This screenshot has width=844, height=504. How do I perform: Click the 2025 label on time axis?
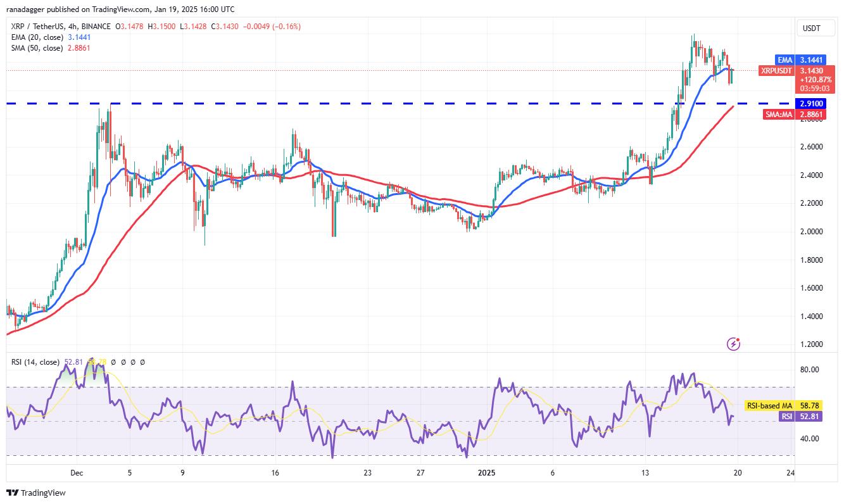[487, 472]
